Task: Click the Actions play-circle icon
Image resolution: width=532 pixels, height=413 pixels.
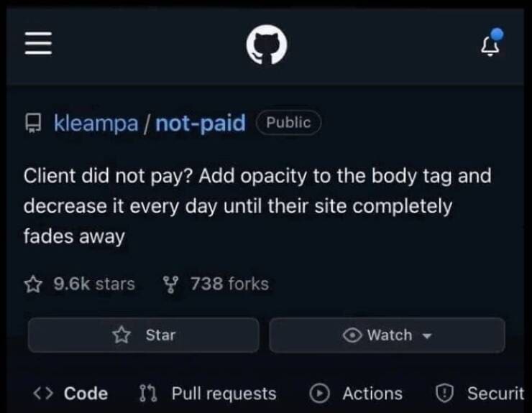Action: tap(319, 394)
